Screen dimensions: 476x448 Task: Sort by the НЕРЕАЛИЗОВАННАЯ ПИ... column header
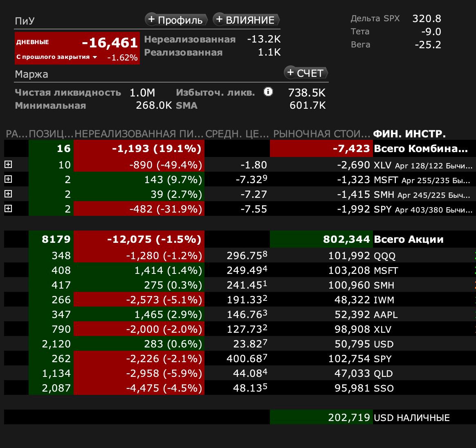(139, 134)
